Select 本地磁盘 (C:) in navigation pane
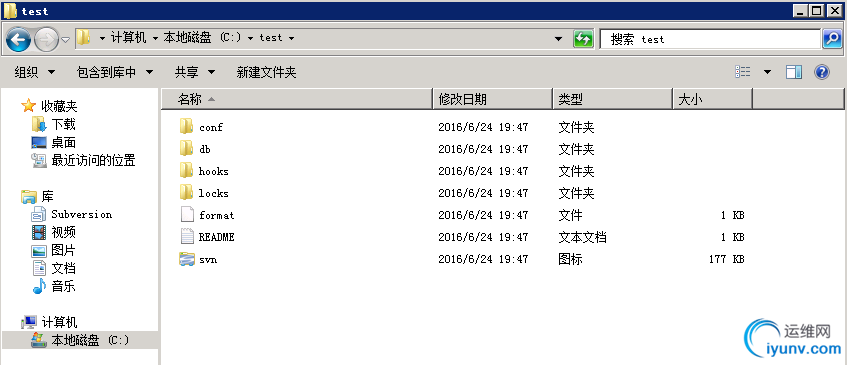The height and width of the screenshot is (365, 847). [x=90, y=340]
